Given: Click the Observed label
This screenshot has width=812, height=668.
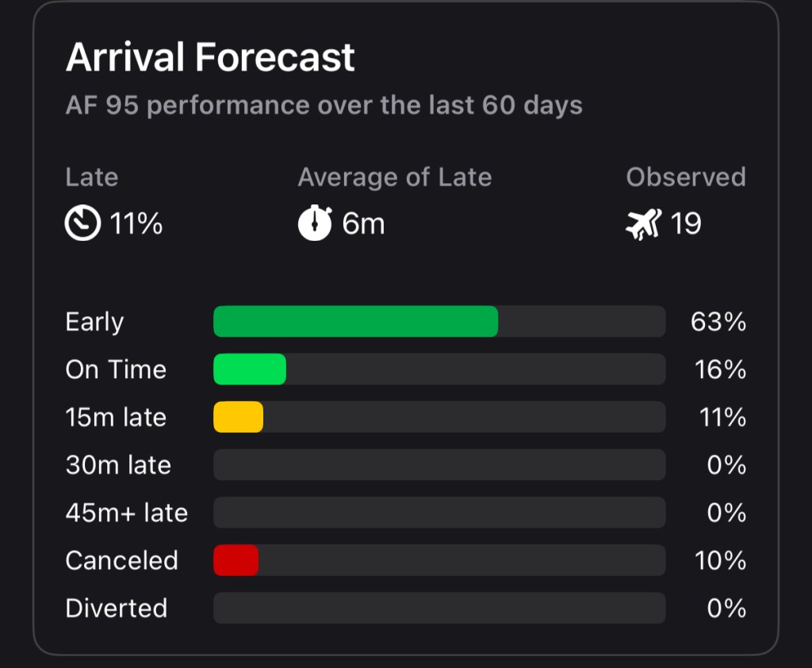Looking at the screenshot, I should 686,177.
